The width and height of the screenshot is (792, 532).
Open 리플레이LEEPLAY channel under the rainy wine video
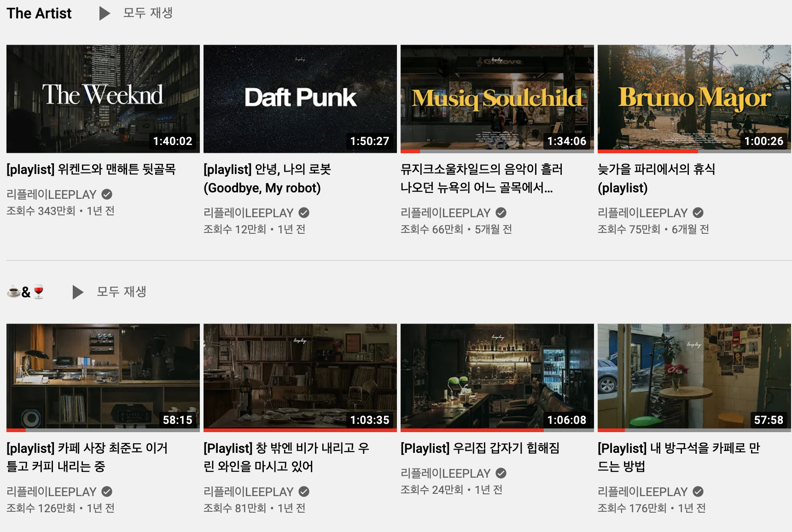pos(249,492)
